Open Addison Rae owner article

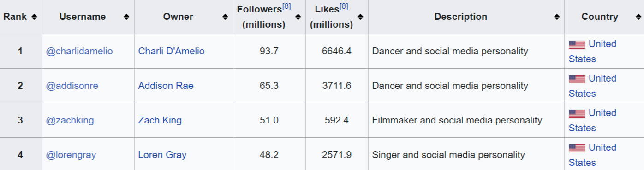166,86
